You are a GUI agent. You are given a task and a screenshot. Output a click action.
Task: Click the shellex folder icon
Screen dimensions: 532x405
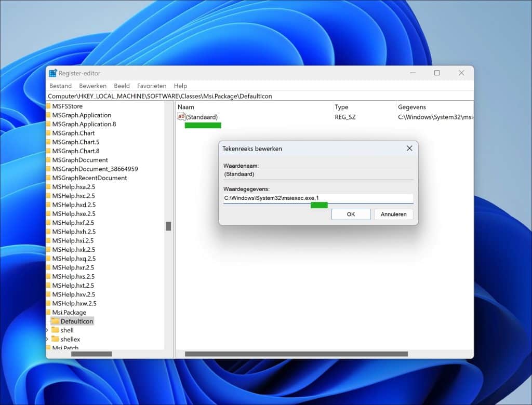[55, 339]
